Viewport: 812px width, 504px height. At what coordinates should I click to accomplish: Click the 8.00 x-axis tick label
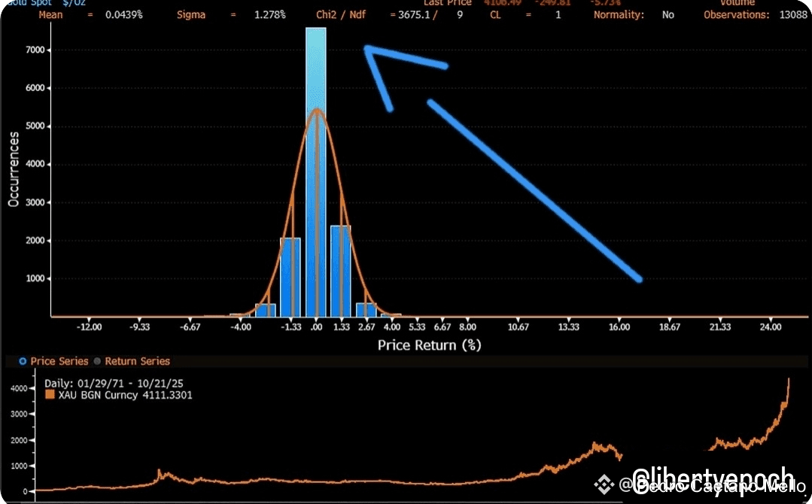click(467, 327)
